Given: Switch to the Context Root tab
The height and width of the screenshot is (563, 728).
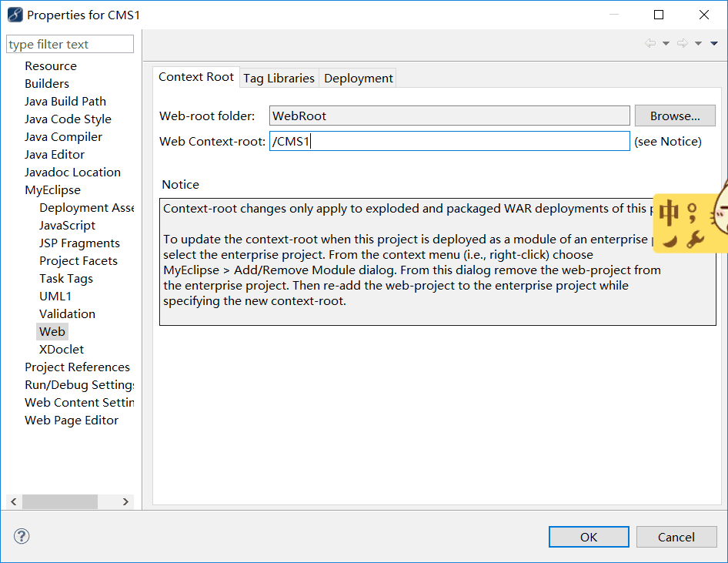Looking at the screenshot, I should 196,77.
